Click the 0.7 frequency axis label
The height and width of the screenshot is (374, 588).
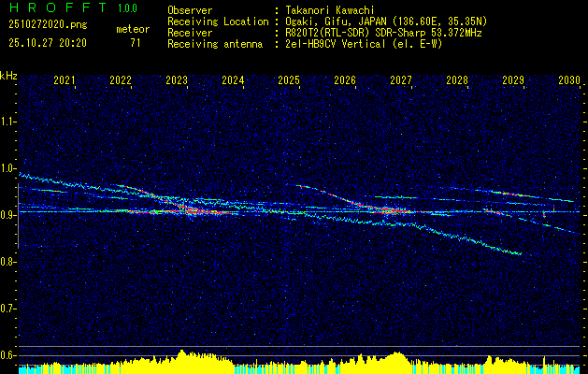coord(8,309)
